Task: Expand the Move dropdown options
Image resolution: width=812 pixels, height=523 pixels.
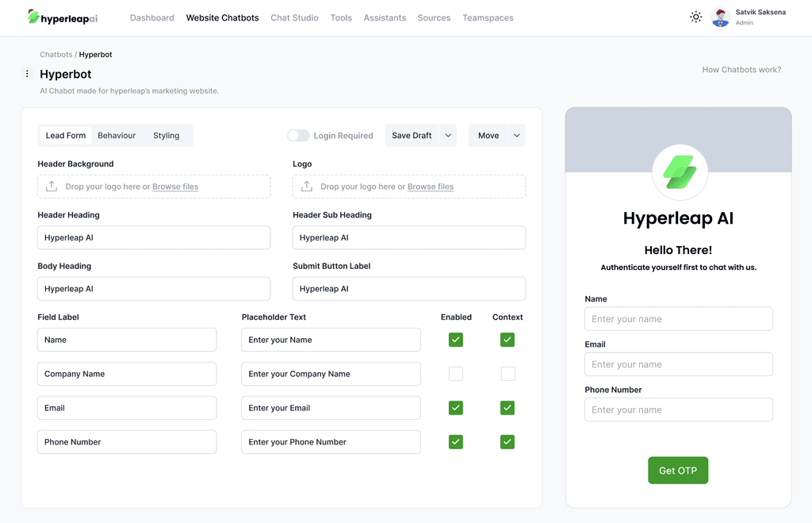Action: 515,135
